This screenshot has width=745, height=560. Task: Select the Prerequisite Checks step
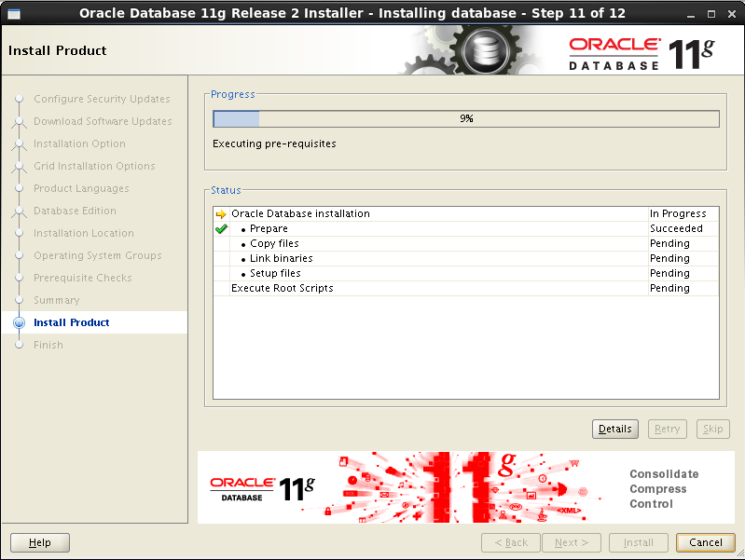pyautogui.click(x=83, y=278)
